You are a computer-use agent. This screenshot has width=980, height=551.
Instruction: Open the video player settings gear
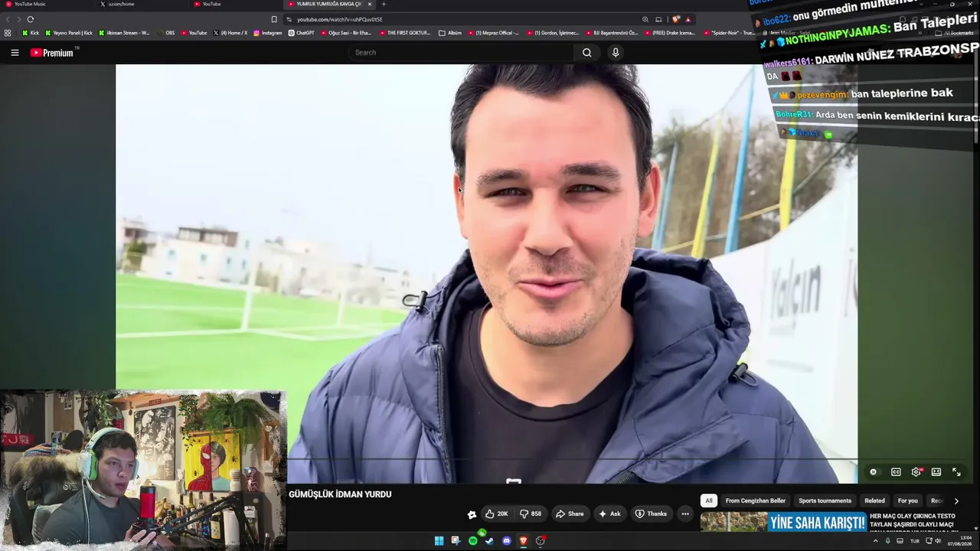[x=916, y=472]
